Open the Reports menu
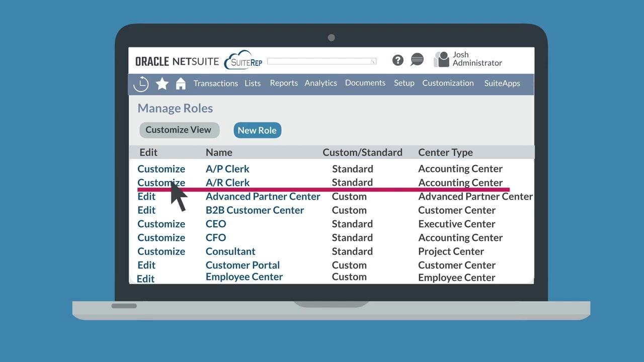644x362 pixels. [x=284, y=83]
